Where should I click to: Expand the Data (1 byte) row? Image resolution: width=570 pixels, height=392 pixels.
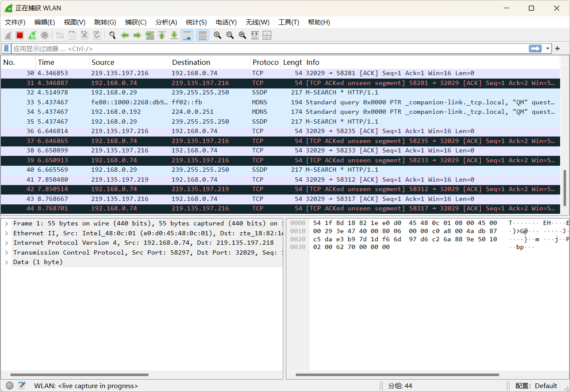[6, 262]
